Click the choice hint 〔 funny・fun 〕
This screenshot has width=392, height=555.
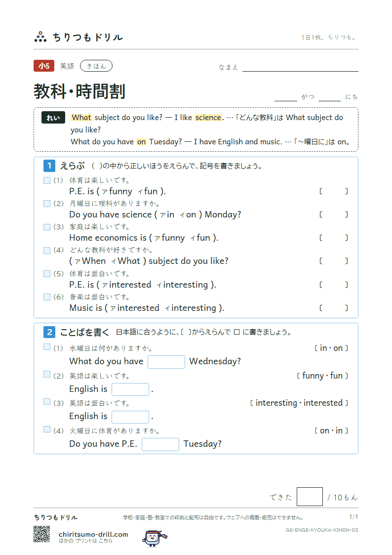tap(322, 376)
